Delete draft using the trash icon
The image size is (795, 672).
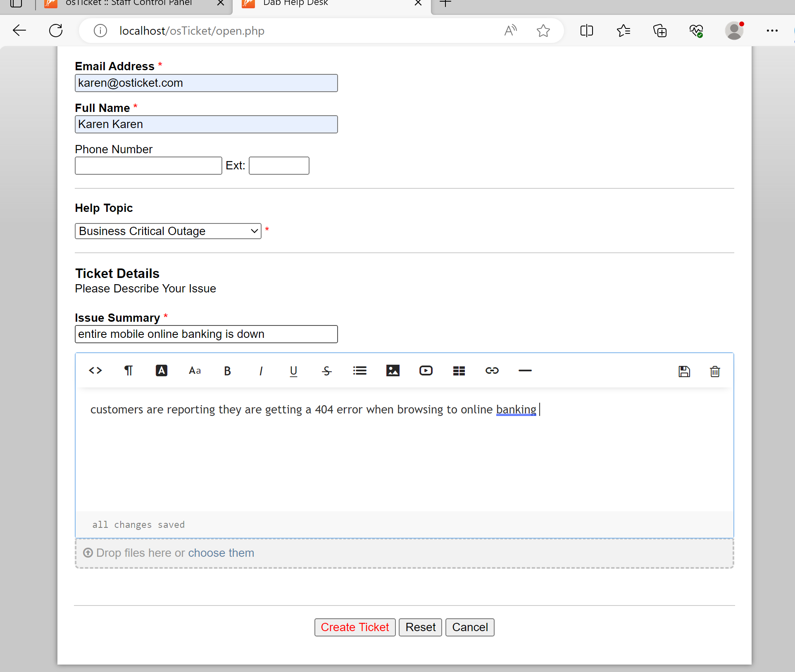pos(715,371)
